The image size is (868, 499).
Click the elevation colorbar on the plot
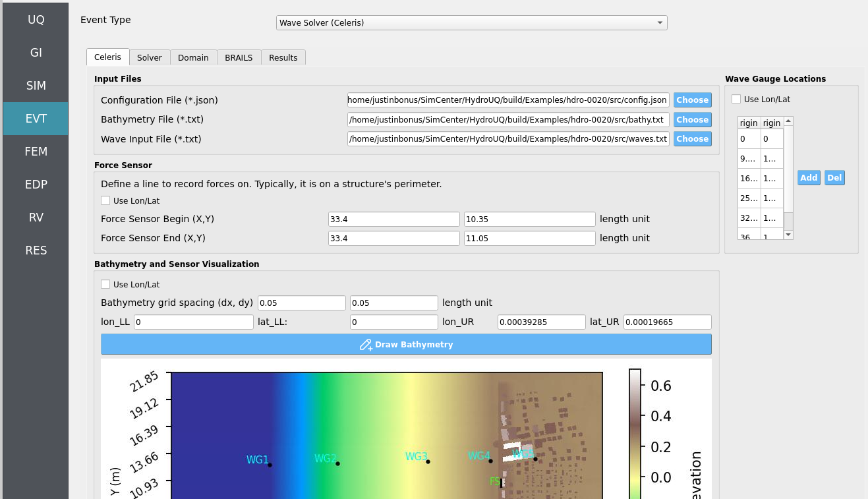pos(635,434)
